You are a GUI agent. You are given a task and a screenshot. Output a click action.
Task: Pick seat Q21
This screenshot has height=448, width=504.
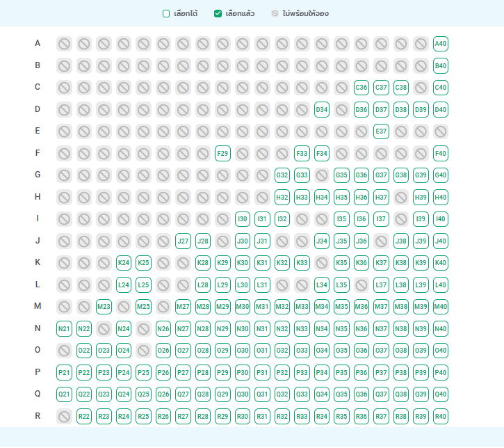64,394
